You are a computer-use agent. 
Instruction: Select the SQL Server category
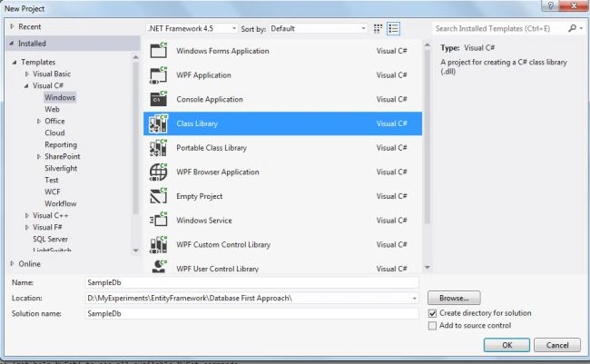tap(50, 239)
